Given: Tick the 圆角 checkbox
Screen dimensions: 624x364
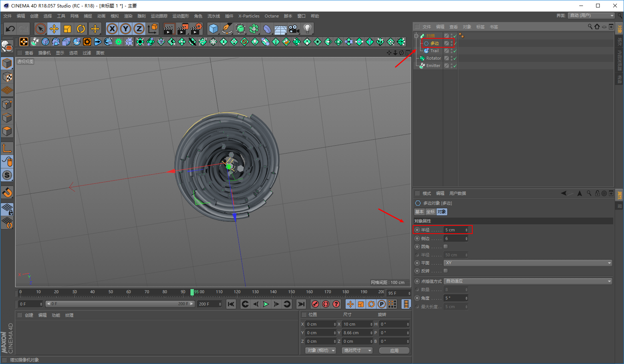Looking at the screenshot, I should [445, 247].
